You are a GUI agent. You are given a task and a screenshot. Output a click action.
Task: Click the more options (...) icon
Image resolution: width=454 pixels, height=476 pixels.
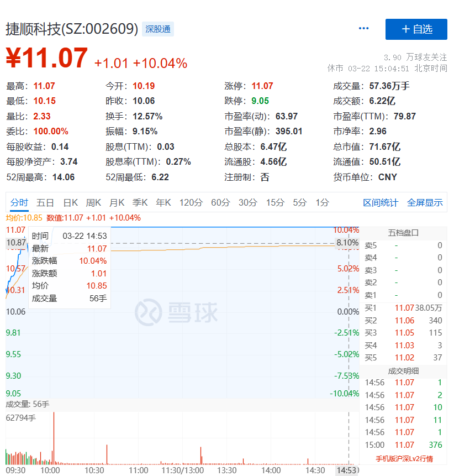363,28
